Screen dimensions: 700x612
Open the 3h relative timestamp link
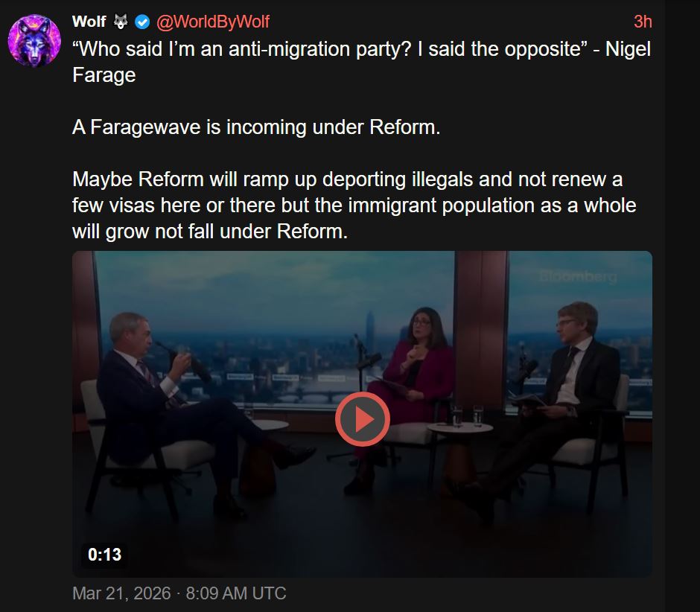coord(643,22)
